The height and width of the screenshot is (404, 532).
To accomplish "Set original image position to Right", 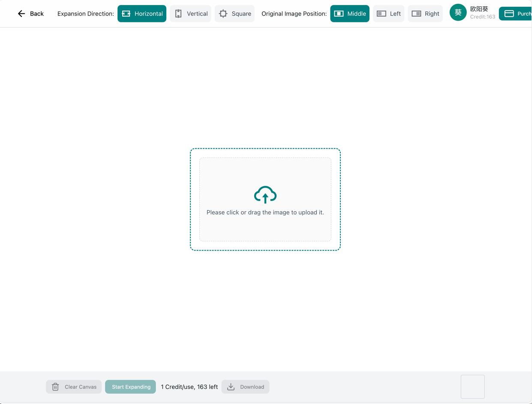I will click(x=425, y=14).
